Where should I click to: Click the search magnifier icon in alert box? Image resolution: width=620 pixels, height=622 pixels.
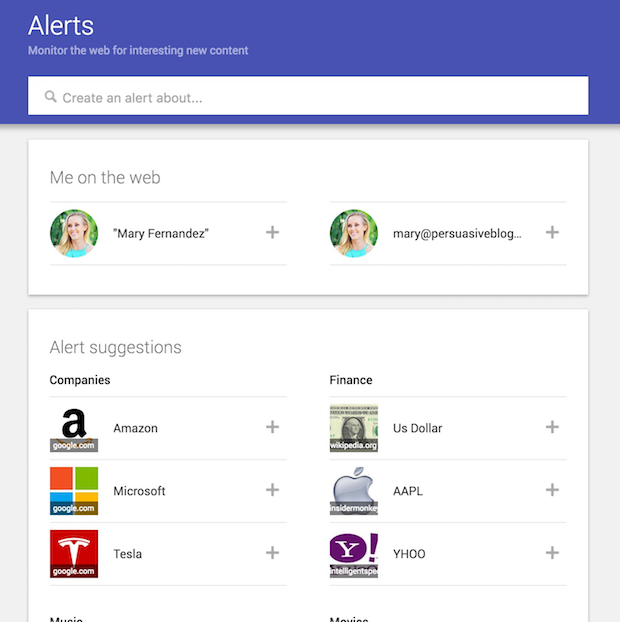click(50, 97)
